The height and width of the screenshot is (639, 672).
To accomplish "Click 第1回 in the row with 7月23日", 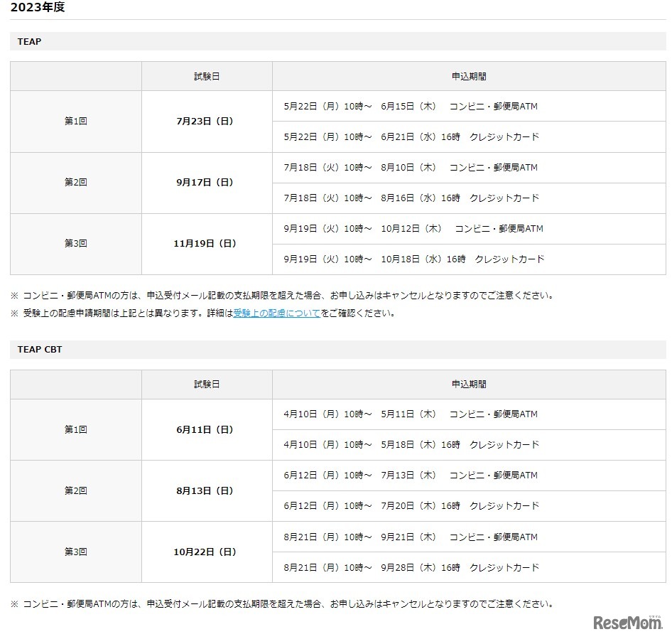I will click(76, 122).
